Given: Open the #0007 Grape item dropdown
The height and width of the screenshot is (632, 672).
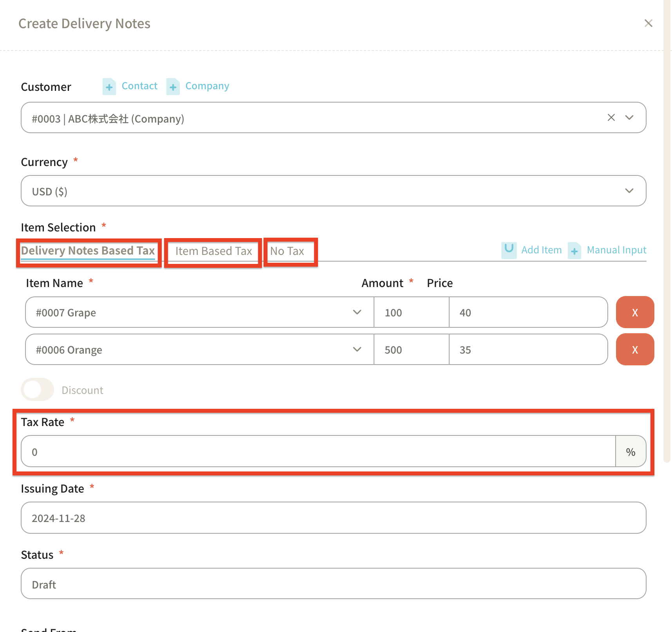Looking at the screenshot, I should pos(357,312).
